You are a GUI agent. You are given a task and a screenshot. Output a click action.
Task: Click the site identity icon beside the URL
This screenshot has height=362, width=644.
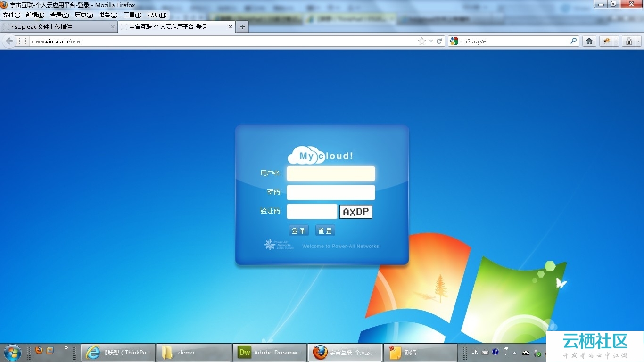click(22, 41)
